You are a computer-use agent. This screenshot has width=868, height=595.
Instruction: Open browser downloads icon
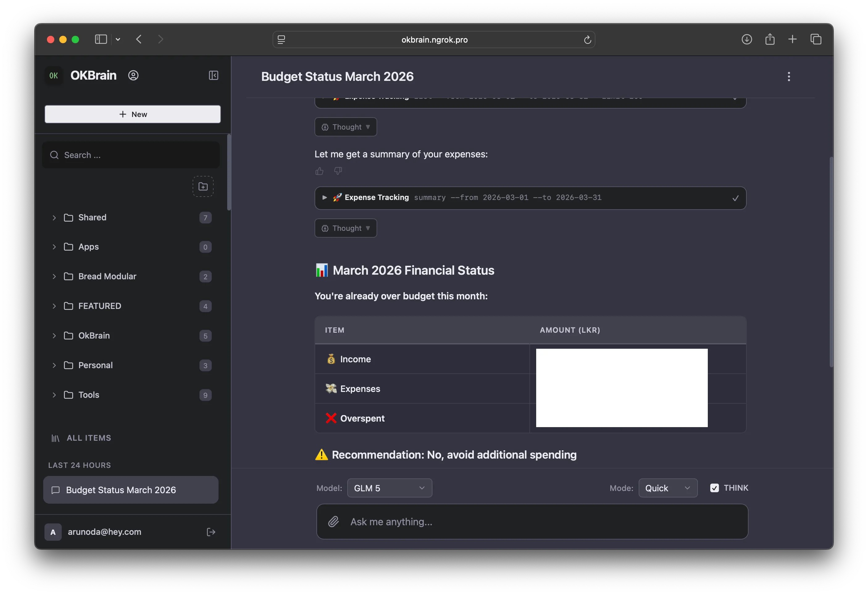[x=747, y=39]
